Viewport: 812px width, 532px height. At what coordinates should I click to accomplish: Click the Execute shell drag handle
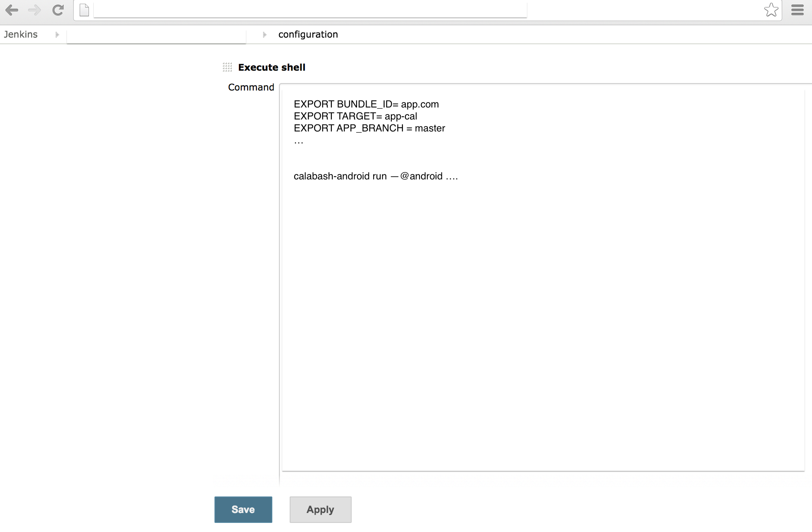tap(227, 67)
